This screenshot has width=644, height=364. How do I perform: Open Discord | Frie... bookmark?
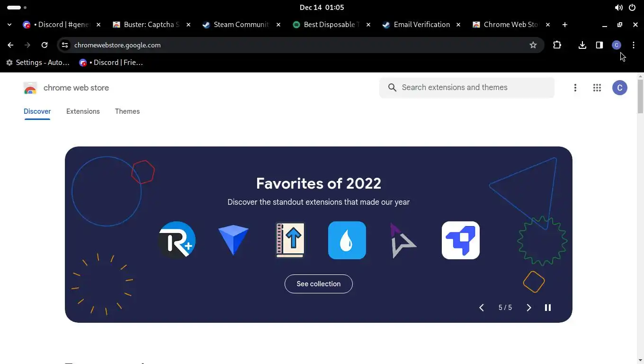point(111,63)
